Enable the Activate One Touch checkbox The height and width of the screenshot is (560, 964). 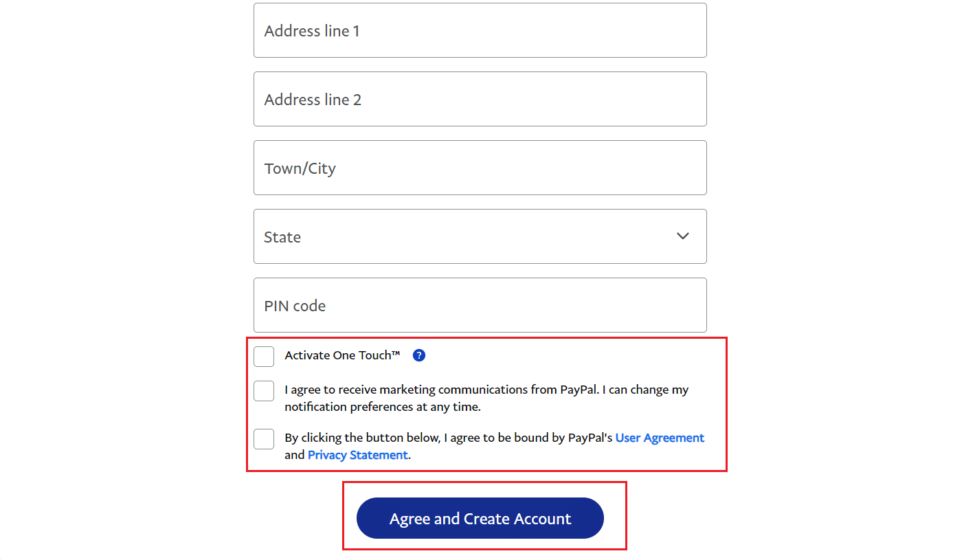coord(264,356)
